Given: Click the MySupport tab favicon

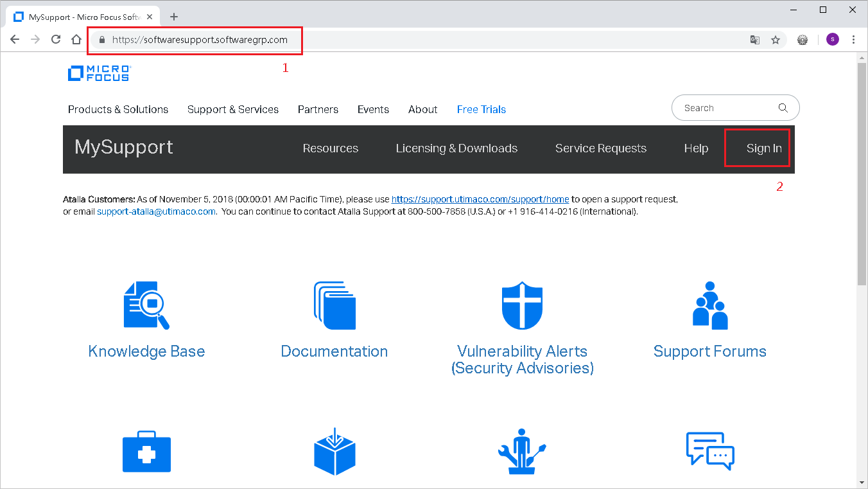Looking at the screenshot, I should pos(19,17).
